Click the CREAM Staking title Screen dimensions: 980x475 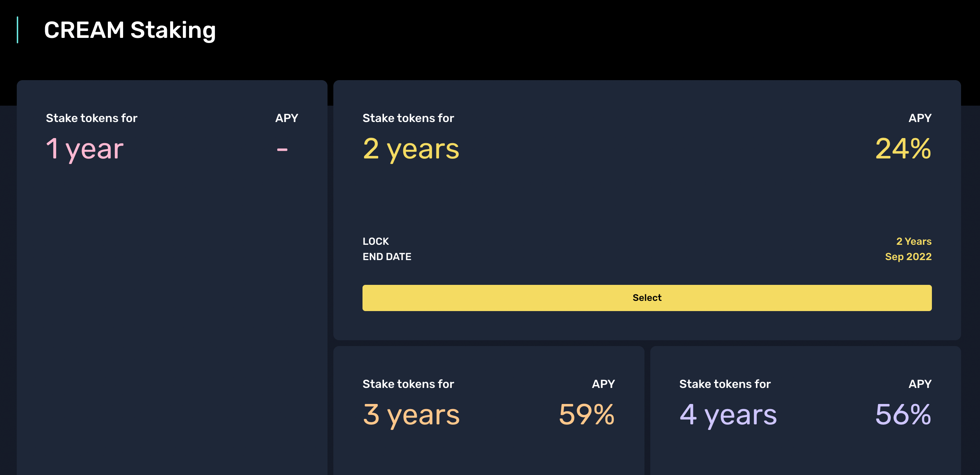(130, 30)
